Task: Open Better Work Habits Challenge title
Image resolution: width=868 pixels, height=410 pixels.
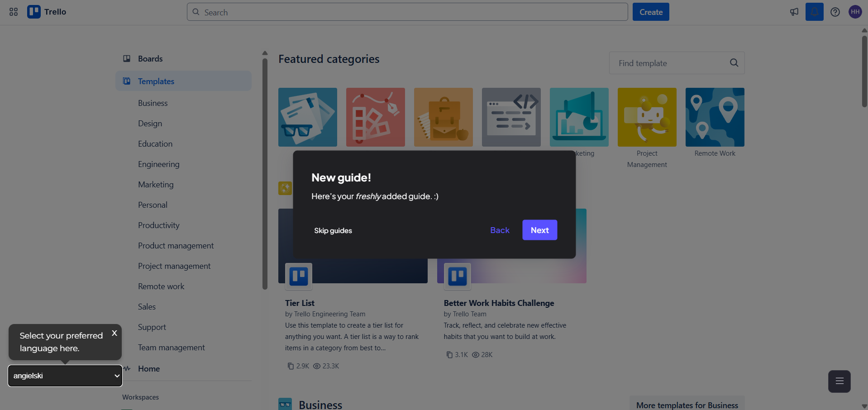Action: 499,303
